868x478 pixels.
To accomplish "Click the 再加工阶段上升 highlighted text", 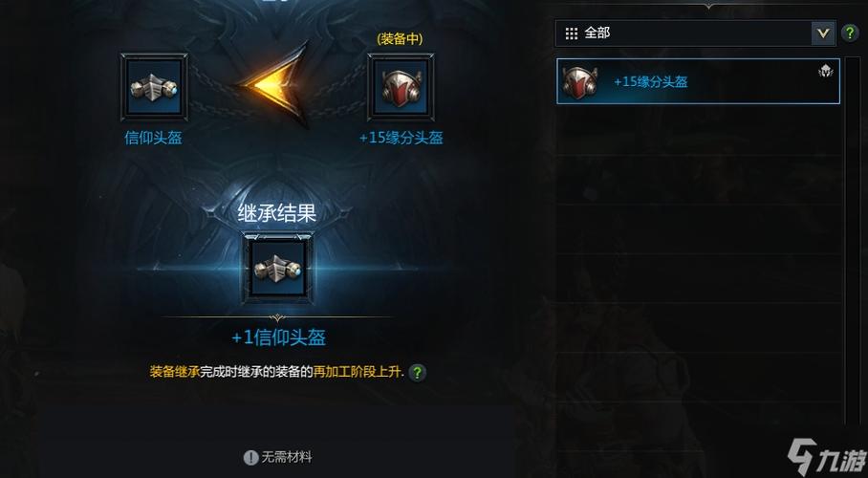I will coord(358,372).
